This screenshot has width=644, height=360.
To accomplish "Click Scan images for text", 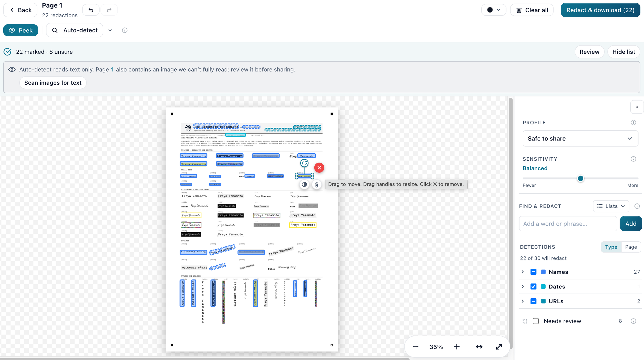I will coord(53,83).
